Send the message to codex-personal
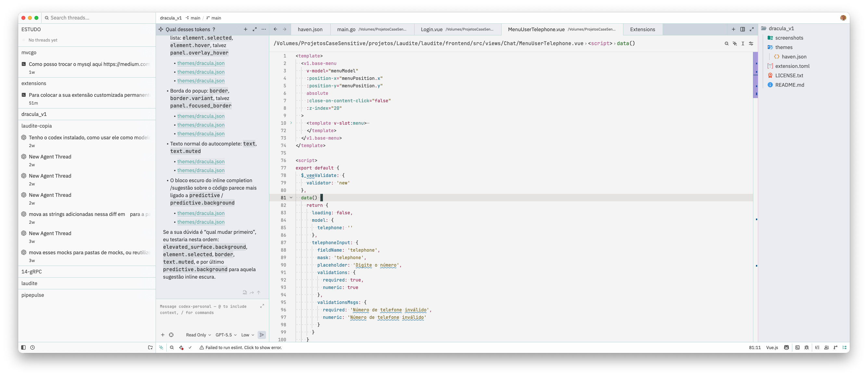The height and width of the screenshot is (377, 868). pyautogui.click(x=262, y=335)
